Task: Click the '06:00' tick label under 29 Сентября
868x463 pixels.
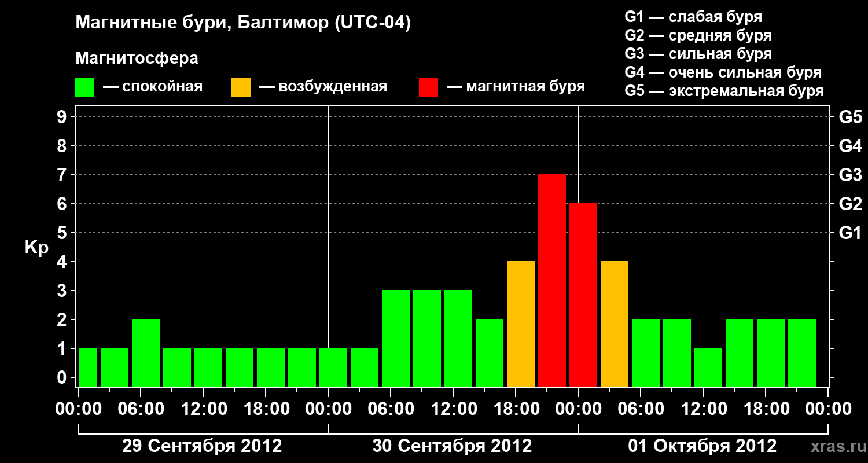Action: coord(141,409)
